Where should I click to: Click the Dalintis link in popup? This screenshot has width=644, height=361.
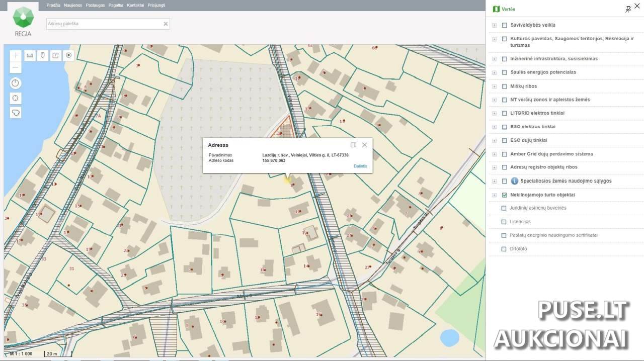(360, 166)
